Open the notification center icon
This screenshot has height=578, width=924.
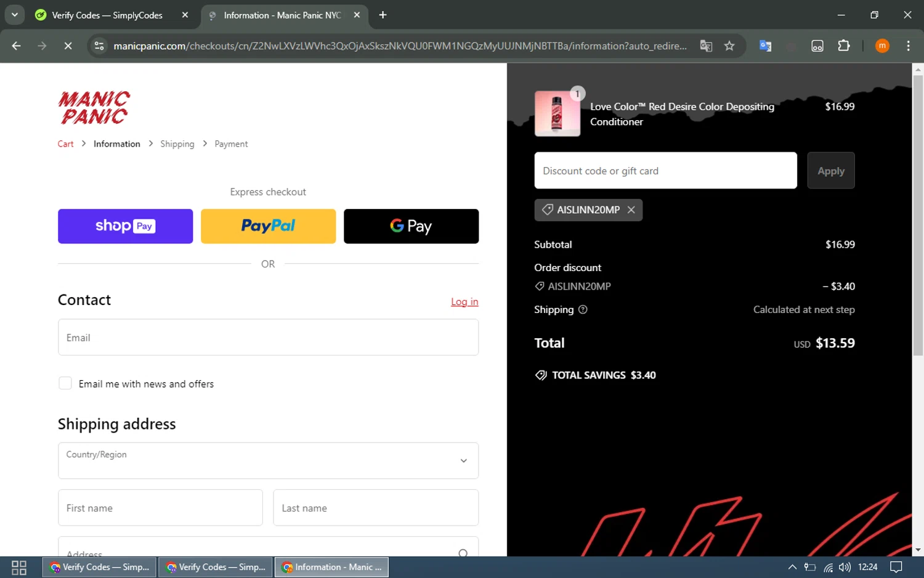[896, 567]
